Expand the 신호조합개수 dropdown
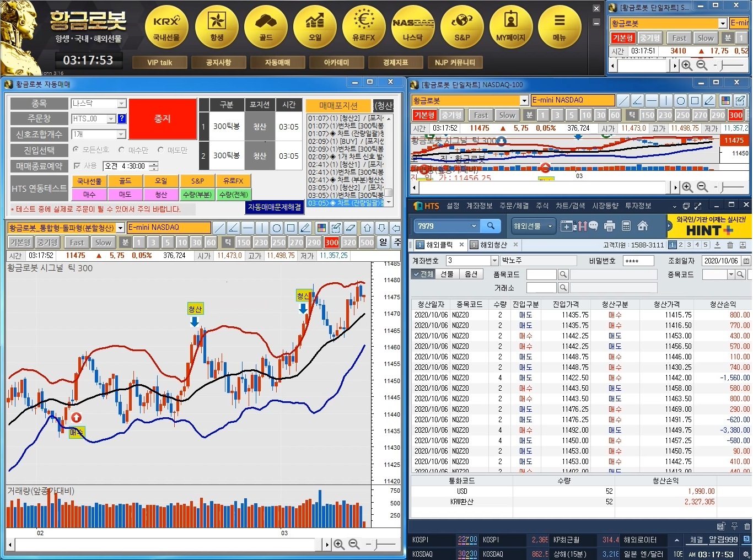Image resolution: width=753 pixels, height=560 pixels. coord(122,134)
